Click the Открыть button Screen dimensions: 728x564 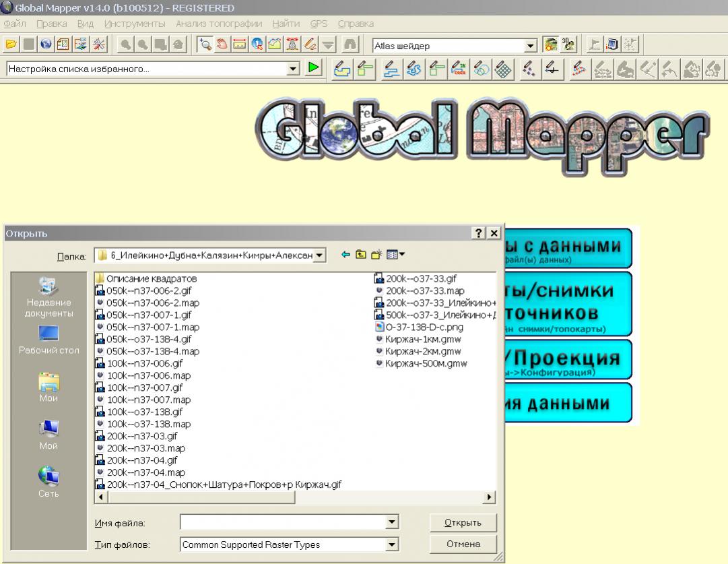point(463,523)
